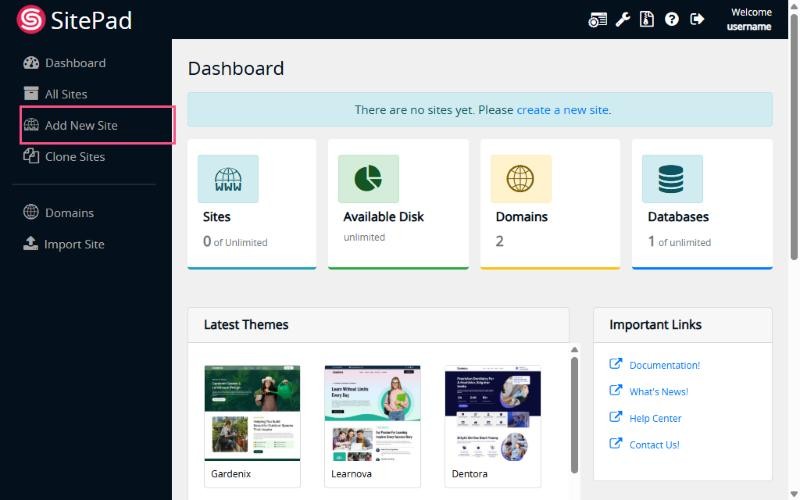Viewport: 800px width, 500px height.
Task: Open the help question mark icon
Action: pos(671,19)
